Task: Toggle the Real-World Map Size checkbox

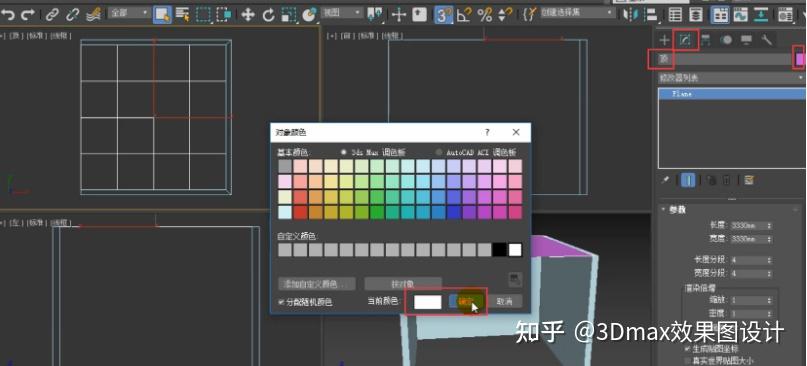Action: point(687,360)
